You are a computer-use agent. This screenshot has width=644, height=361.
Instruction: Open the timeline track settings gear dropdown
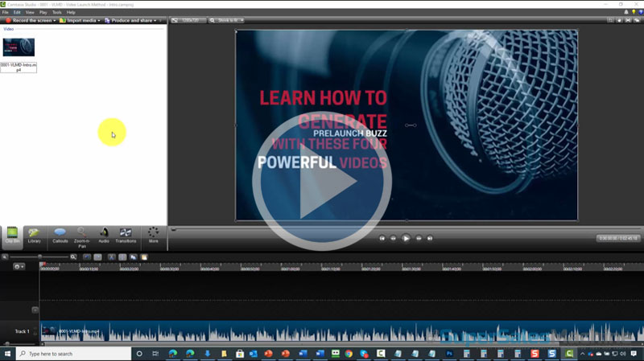tap(18, 266)
